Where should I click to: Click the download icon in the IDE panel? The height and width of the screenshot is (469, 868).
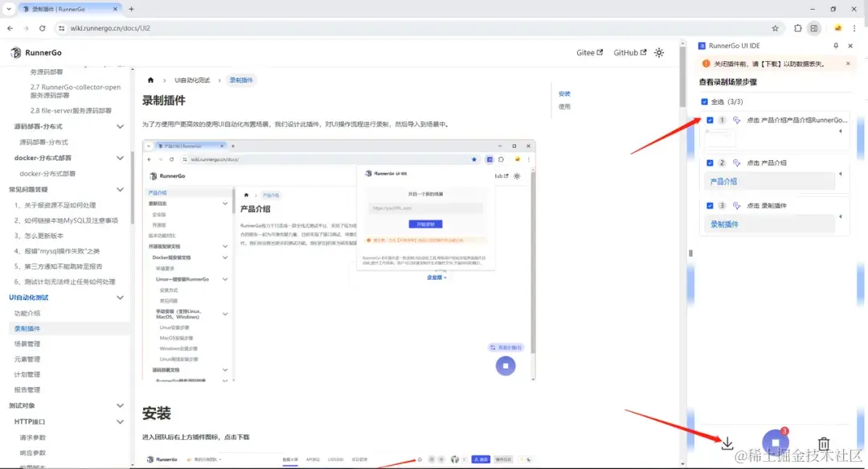[x=727, y=443]
